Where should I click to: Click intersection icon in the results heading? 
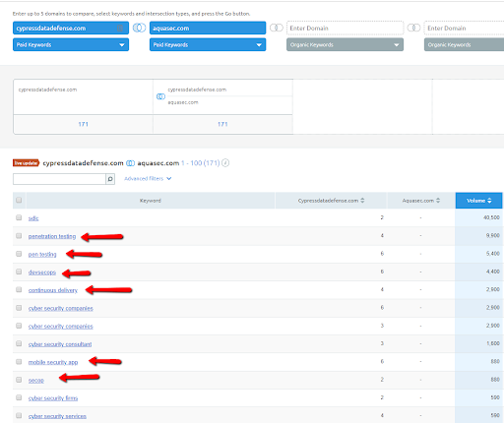point(130,163)
